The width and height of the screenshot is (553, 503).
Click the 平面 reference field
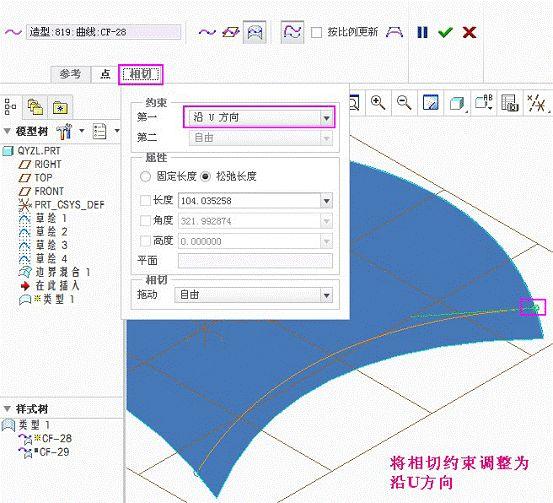pos(255,261)
